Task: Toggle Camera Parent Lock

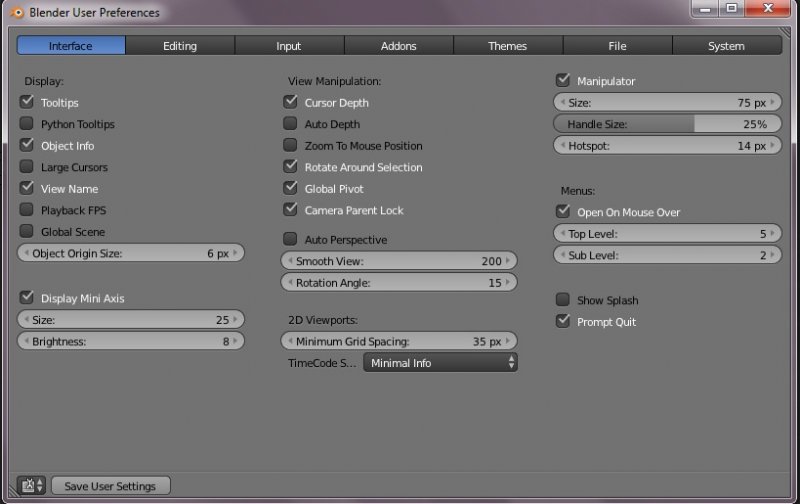Action: tap(290, 209)
